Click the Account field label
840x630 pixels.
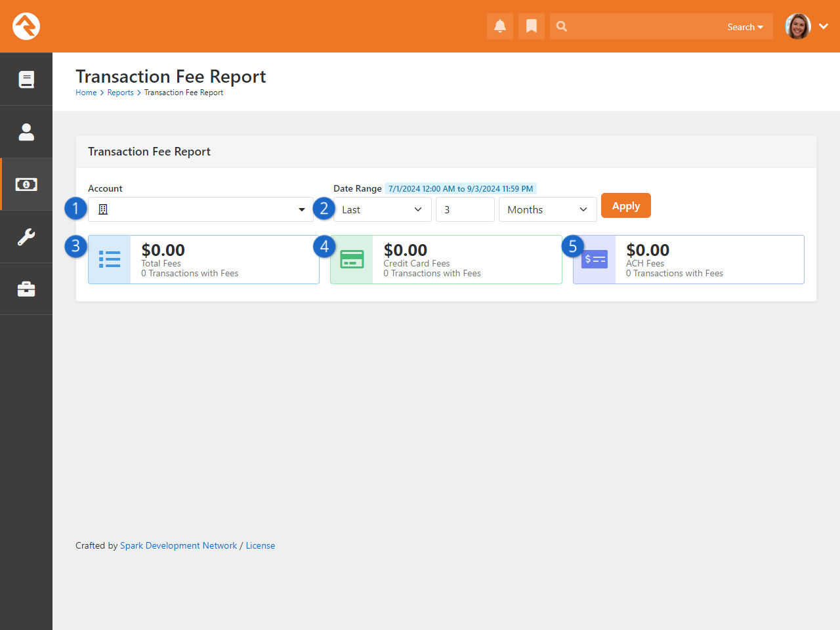(105, 188)
